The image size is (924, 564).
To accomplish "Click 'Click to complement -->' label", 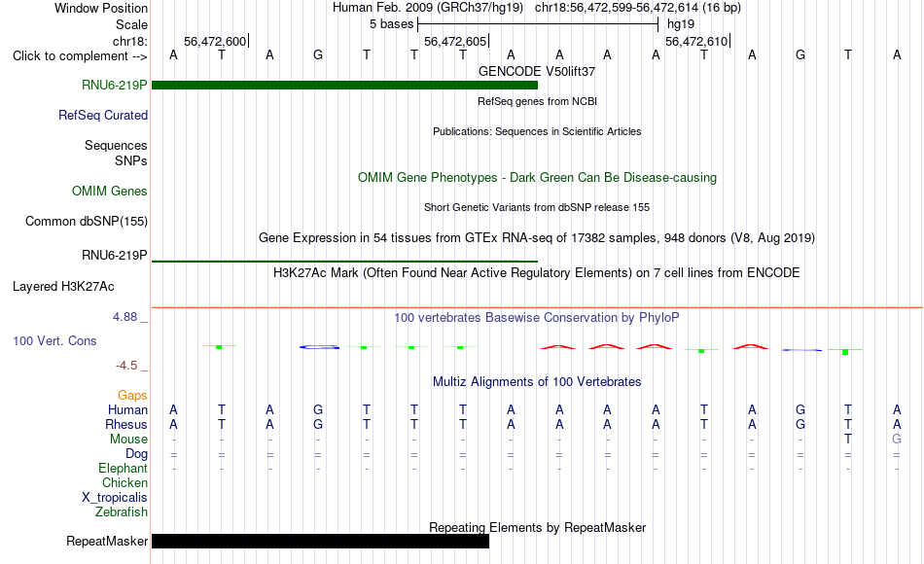I will [80, 56].
